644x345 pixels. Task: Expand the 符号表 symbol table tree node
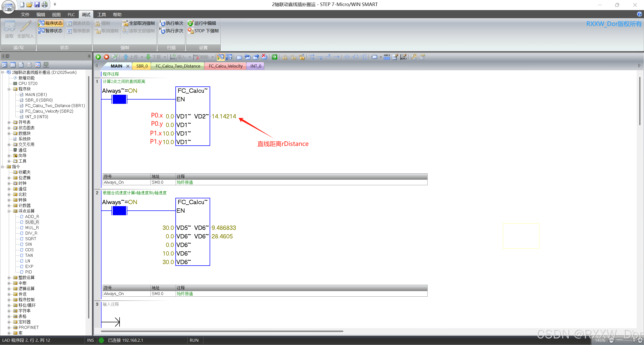click(x=9, y=122)
